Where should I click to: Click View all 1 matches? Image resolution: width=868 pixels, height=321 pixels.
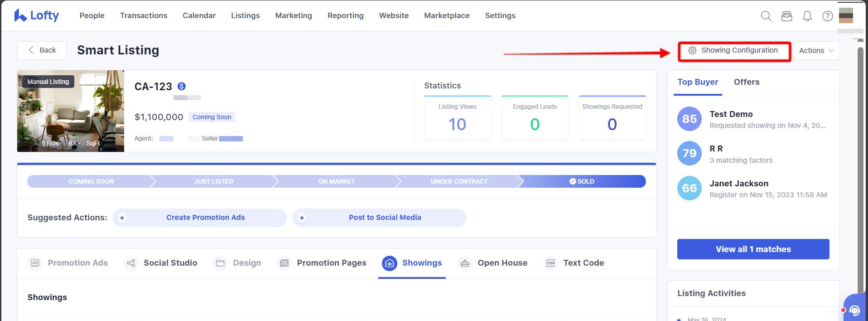pos(753,249)
